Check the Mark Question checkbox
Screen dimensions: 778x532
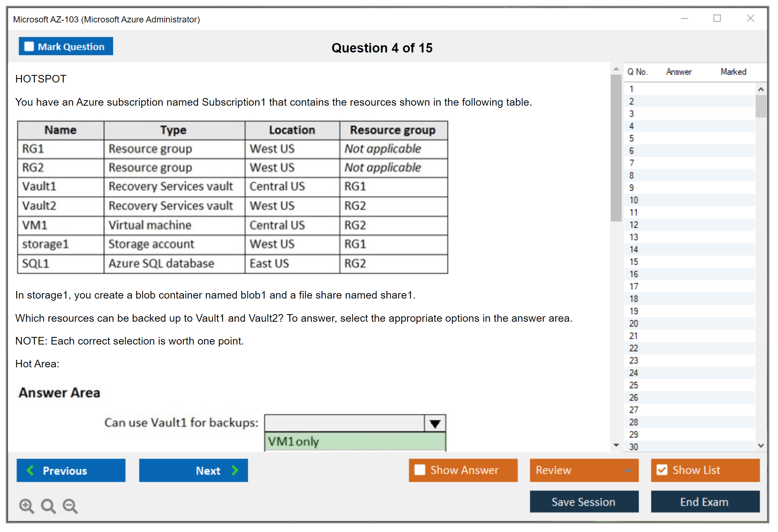click(29, 46)
